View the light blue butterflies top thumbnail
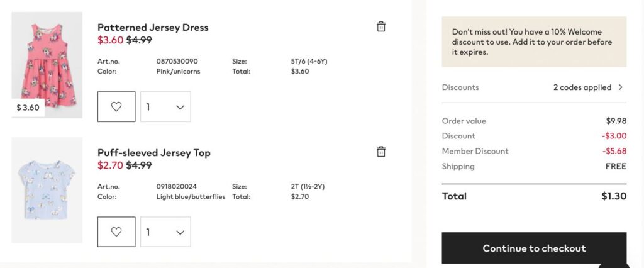 (47, 189)
